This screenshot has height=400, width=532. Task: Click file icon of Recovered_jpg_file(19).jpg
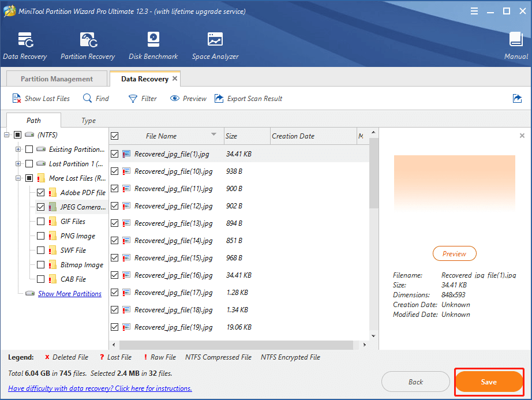point(126,327)
